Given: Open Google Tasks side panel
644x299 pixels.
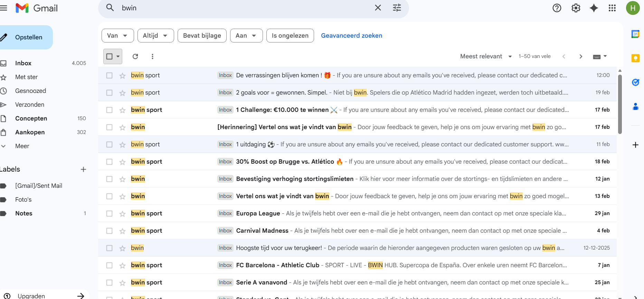Looking at the screenshot, I should [x=635, y=82].
